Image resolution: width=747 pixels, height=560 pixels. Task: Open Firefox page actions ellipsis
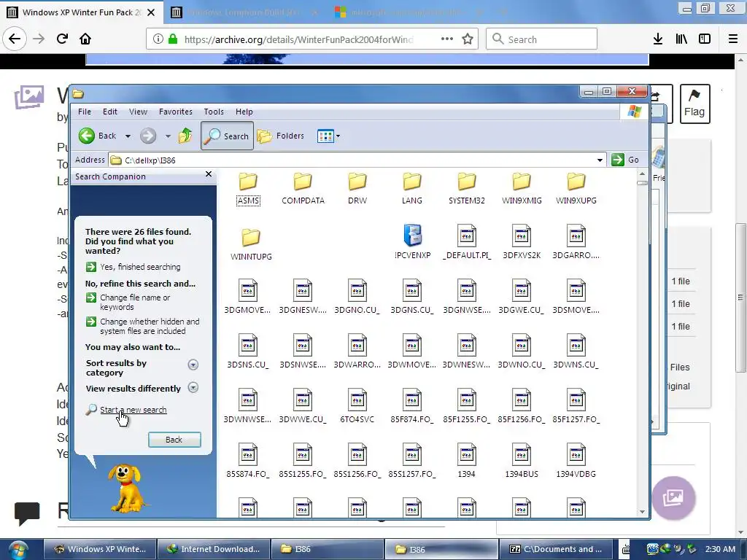click(x=447, y=39)
